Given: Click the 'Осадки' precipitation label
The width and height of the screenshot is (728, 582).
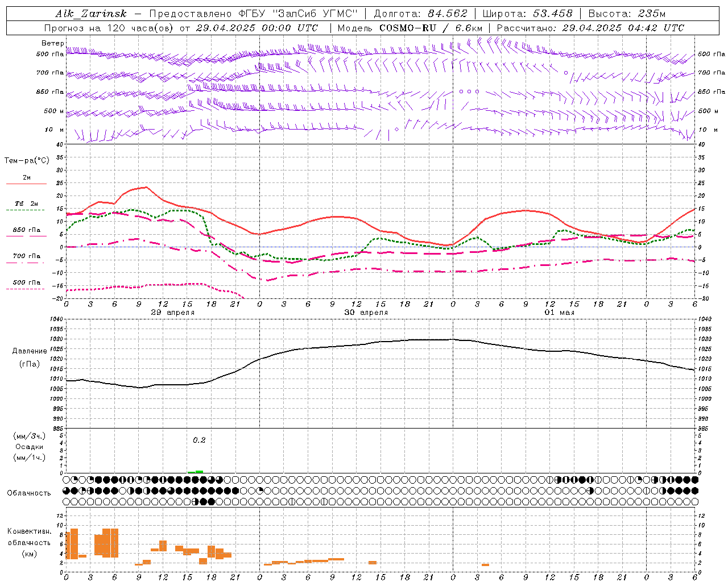Looking at the screenshot, I should coord(30,447).
